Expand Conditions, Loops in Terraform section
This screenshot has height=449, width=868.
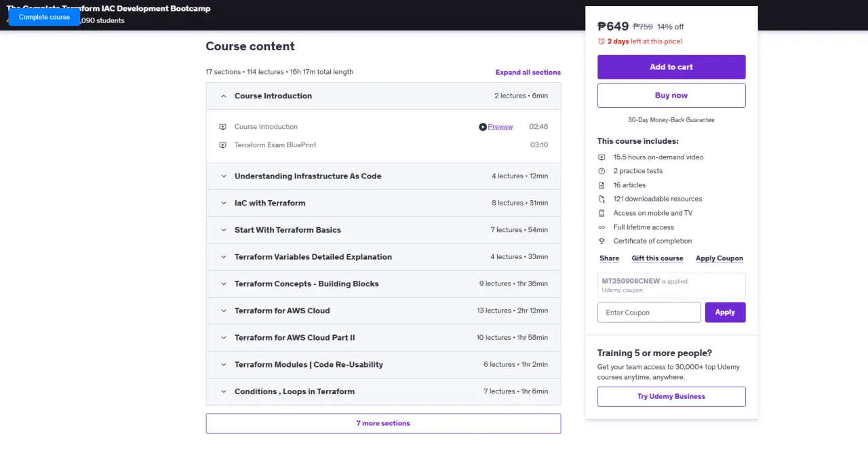click(x=383, y=391)
